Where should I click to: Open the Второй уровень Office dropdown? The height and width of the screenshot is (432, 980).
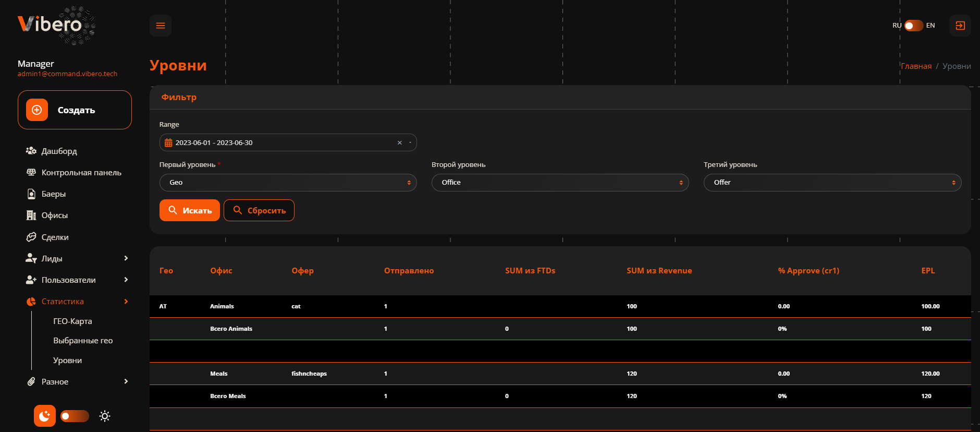pyautogui.click(x=560, y=183)
